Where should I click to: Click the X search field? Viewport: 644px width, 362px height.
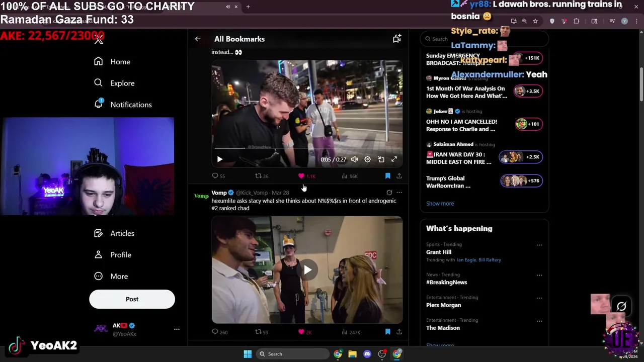point(484,39)
